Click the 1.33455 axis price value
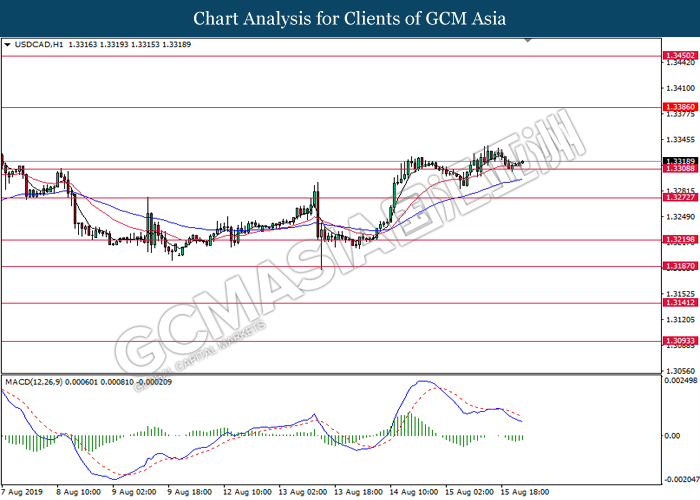The width and height of the screenshot is (700, 500). click(680, 140)
